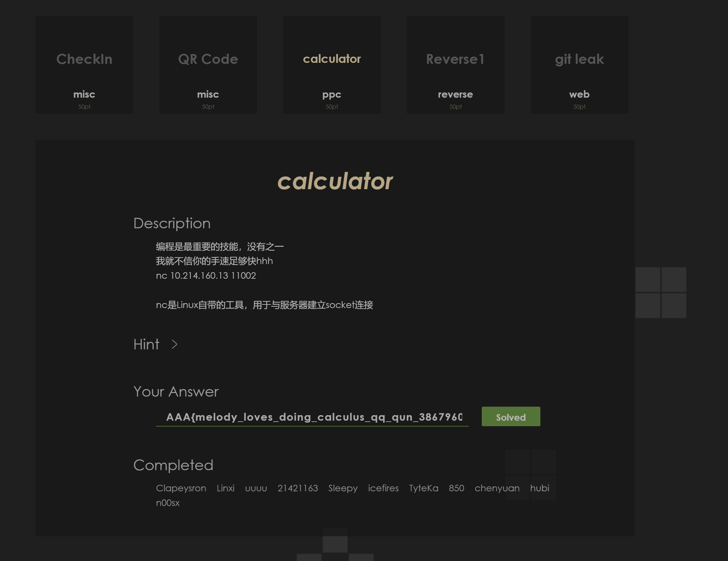Viewport: 728px width, 561px height.
Task: Click user Sleepy in Completed list
Action: coord(343,488)
